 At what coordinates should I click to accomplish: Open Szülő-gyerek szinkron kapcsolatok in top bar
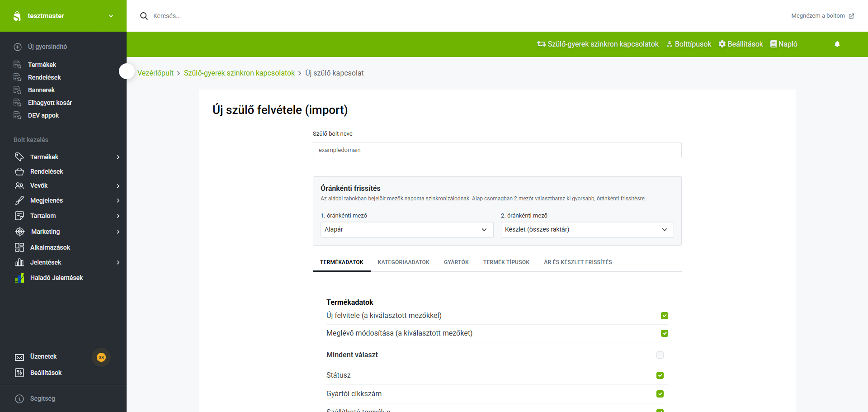pyautogui.click(x=598, y=44)
